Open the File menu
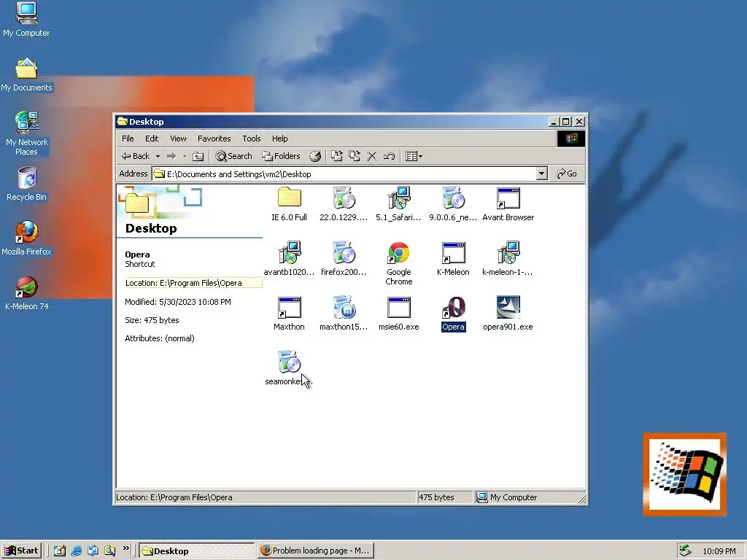 (x=128, y=139)
